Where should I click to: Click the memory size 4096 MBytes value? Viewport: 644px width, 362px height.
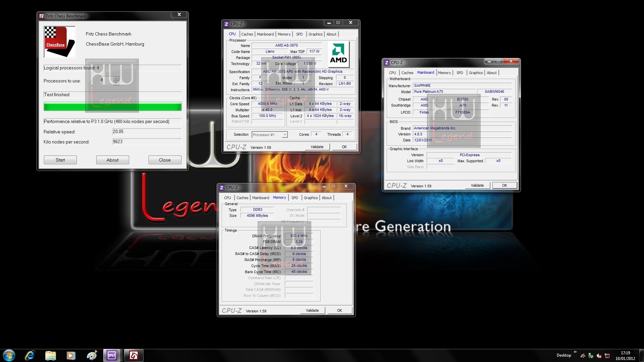coord(257,216)
